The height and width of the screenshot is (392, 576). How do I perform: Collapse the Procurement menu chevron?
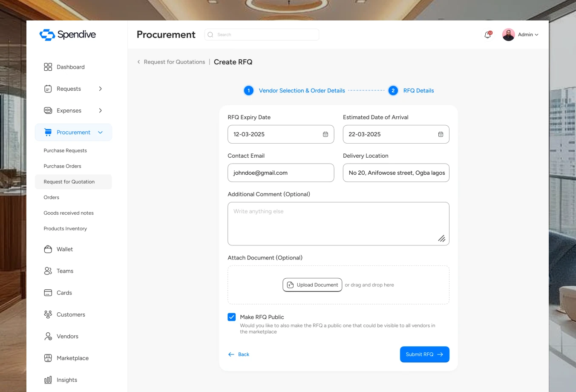[x=101, y=133]
